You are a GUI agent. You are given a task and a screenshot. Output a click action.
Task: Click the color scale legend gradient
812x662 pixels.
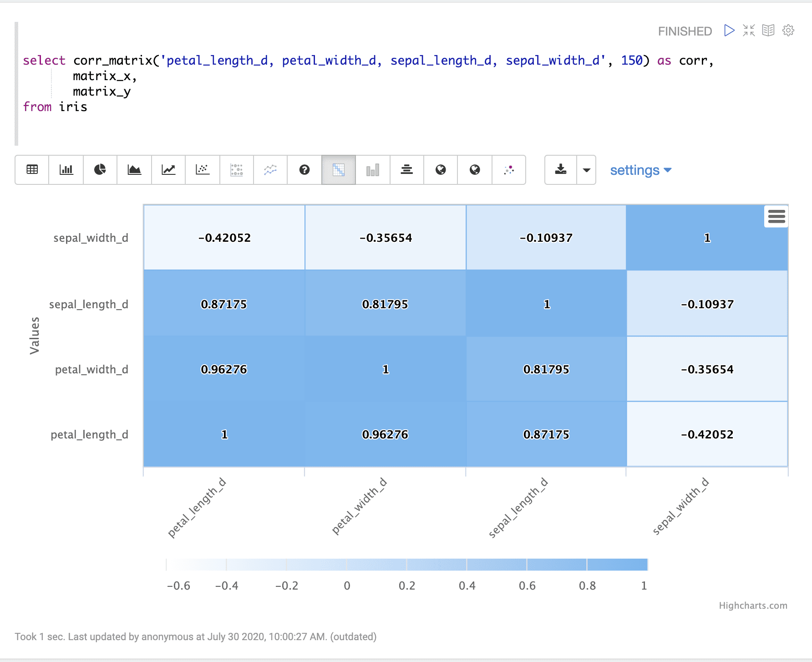[407, 565]
